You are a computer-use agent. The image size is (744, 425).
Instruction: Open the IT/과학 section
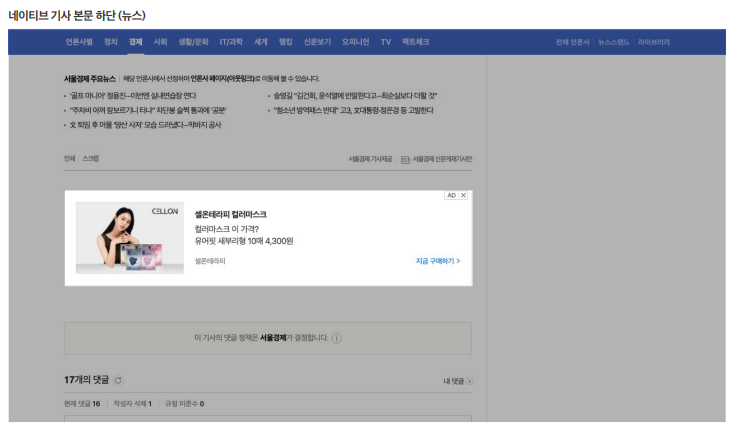[x=231, y=42]
